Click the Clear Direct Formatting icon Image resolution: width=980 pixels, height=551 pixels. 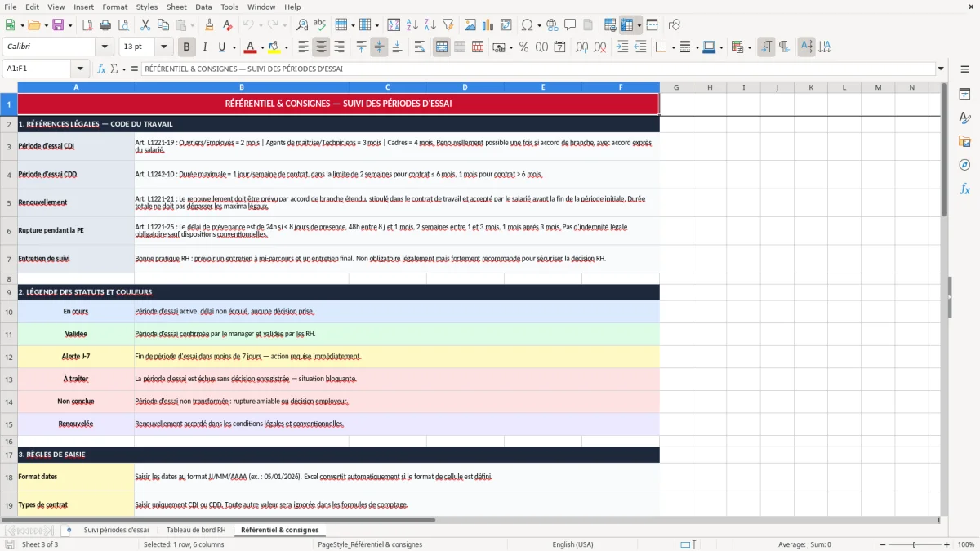click(227, 25)
